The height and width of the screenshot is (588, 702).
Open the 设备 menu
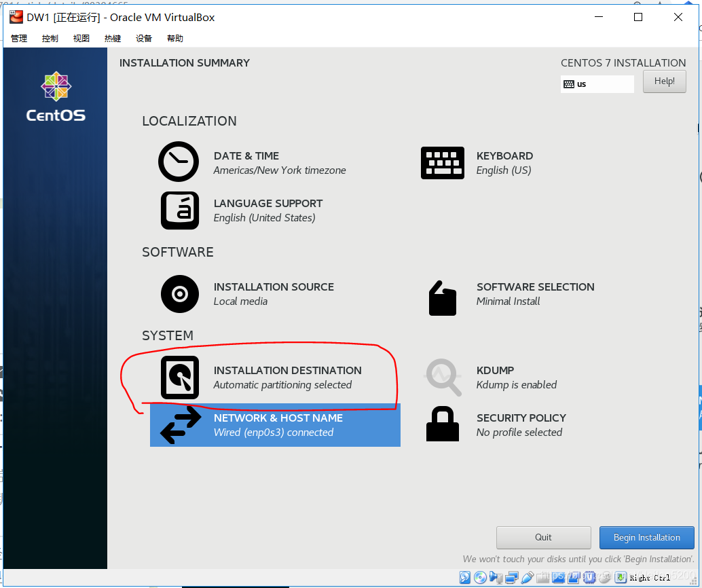pos(144,39)
